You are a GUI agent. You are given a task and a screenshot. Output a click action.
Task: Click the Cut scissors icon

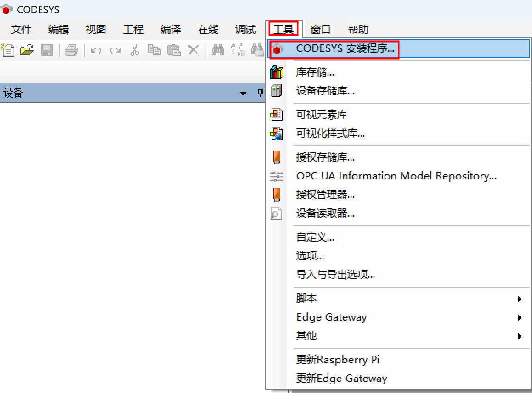tap(135, 50)
